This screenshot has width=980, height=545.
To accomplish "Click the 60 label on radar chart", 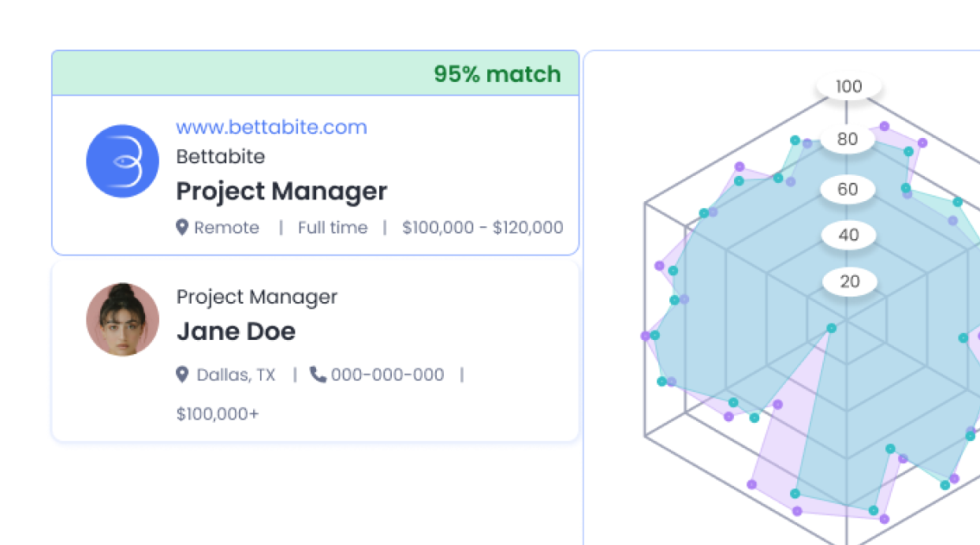I will click(848, 189).
